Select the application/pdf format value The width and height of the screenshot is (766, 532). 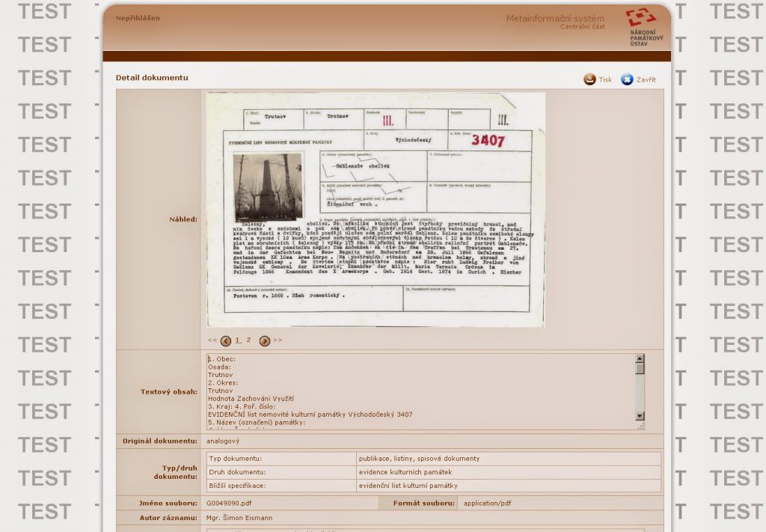tap(487, 503)
